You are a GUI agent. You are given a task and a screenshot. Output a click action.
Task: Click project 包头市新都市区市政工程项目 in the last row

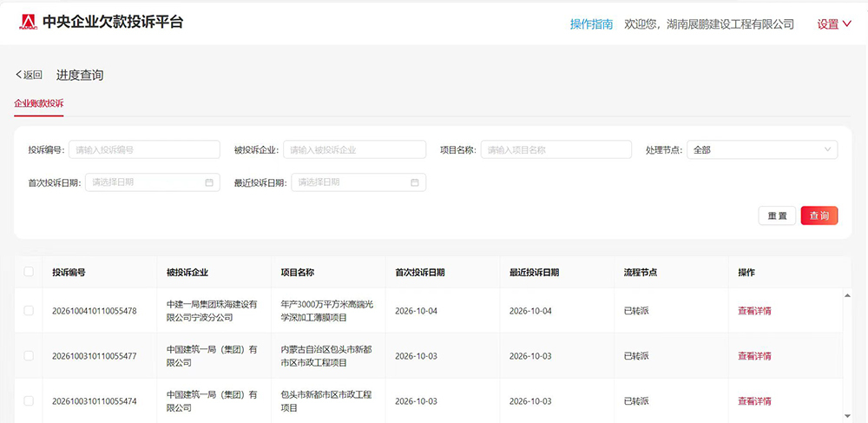[x=326, y=401]
